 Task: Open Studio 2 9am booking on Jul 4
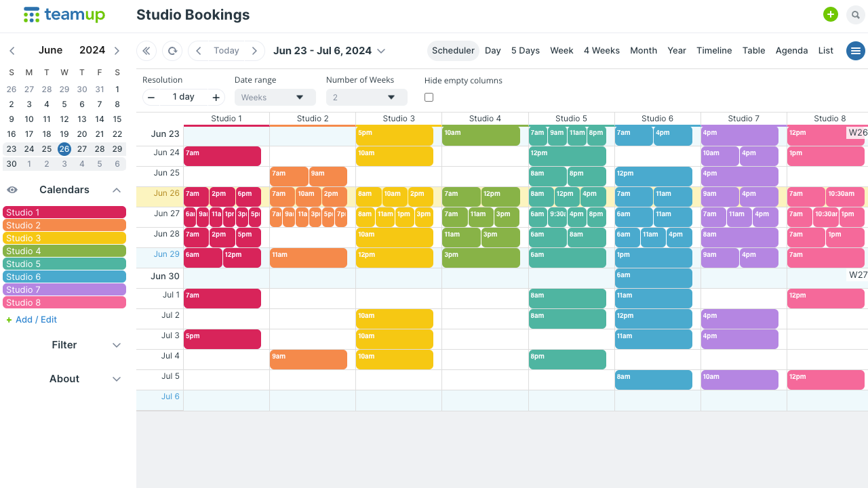point(309,360)
